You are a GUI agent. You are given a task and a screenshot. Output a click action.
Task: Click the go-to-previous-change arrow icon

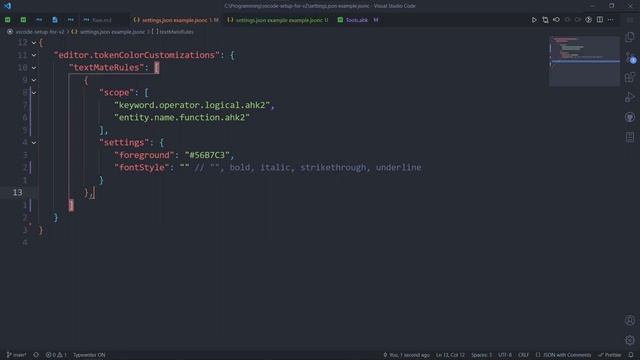click(556, 20)
